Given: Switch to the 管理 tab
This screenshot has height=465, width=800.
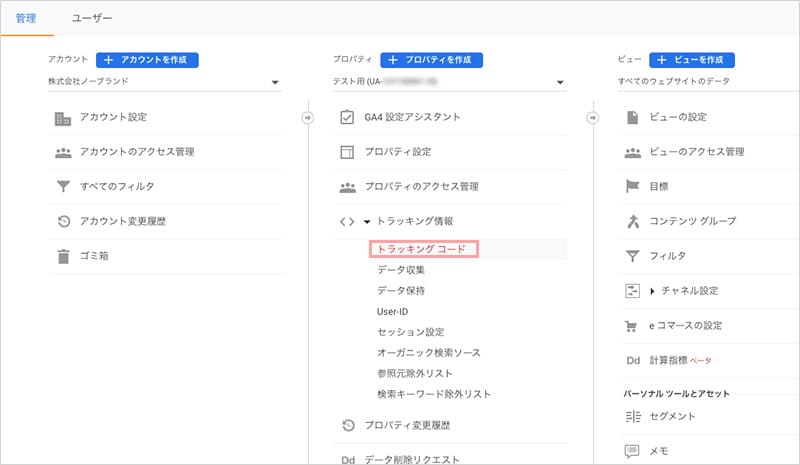Looking at the screenshot, I should [x=26, y=18].
